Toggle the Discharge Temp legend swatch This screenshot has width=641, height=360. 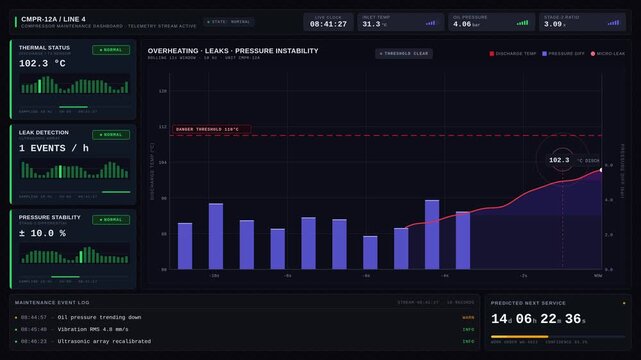[x=492, y=54]
